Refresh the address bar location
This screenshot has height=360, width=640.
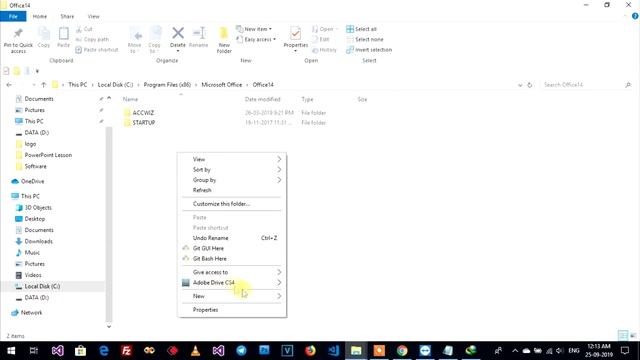pyautogui.click(x=529, y=85)
